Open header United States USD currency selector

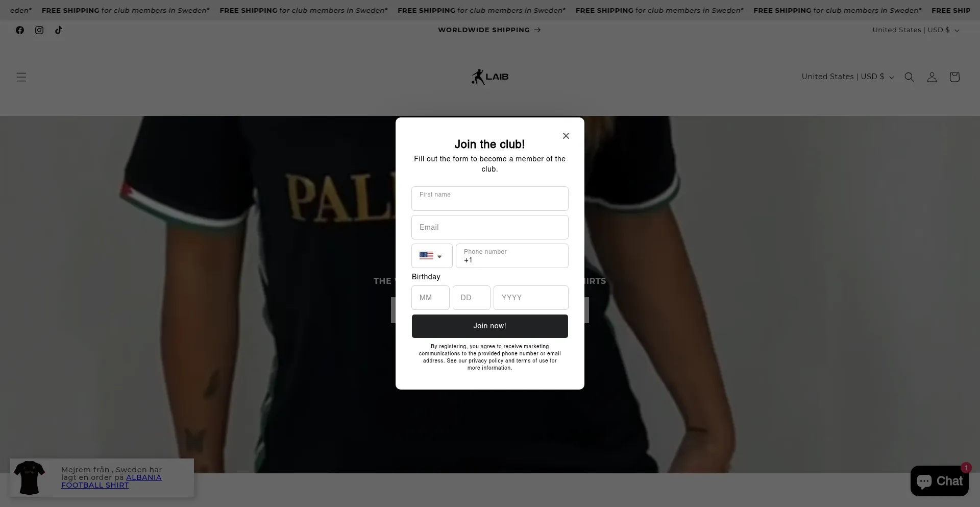pos(848,77)
